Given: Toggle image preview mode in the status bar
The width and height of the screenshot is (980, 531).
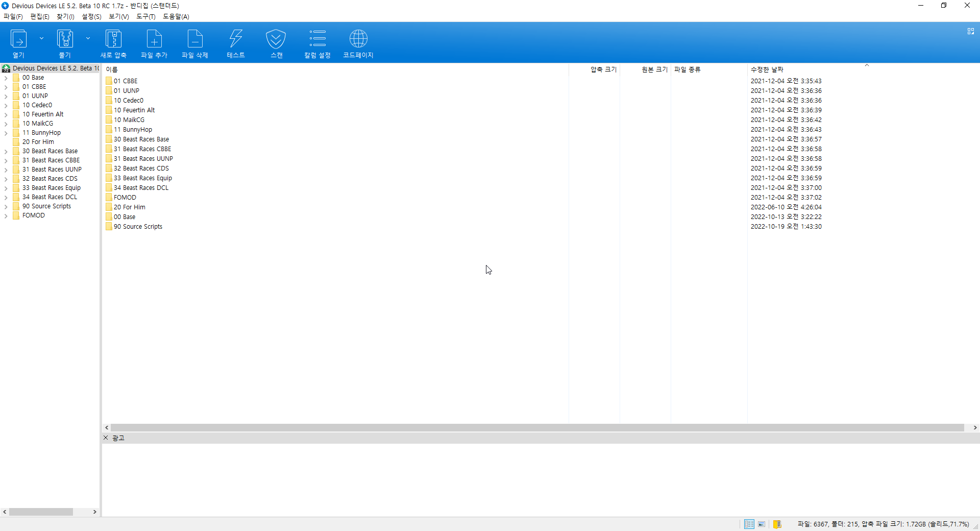Looking at the screenshot, I should coord(762,524).
